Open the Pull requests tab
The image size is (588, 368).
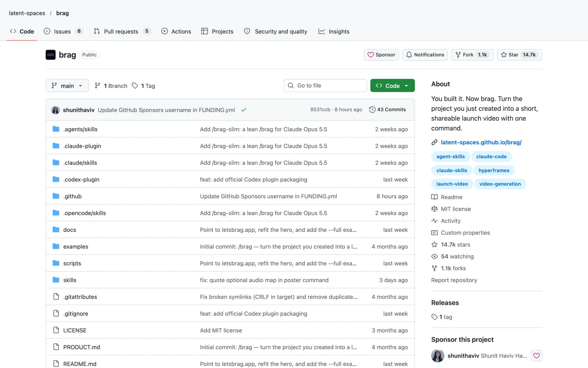click(122, 31)
